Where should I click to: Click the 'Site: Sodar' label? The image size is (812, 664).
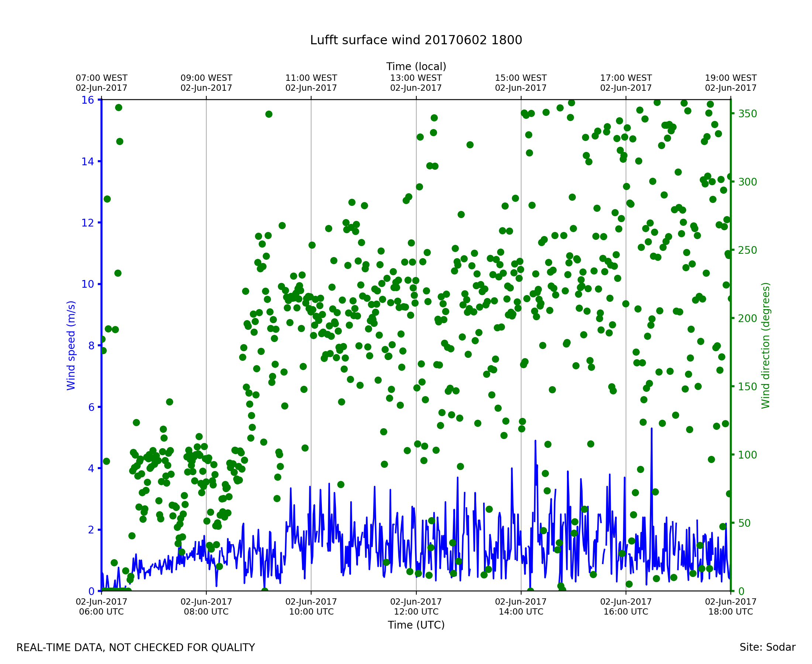tap(767, 647)
